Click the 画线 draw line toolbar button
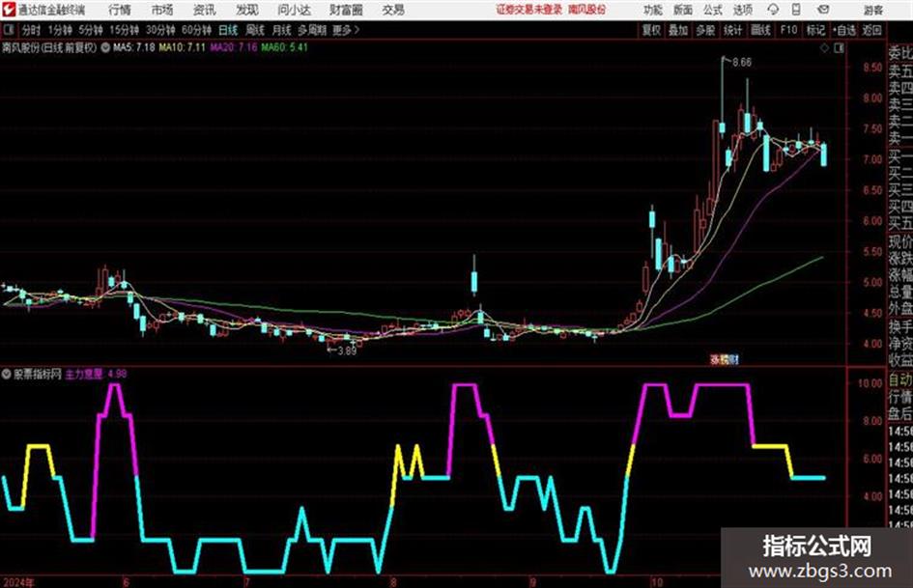 tap(760, 30)
